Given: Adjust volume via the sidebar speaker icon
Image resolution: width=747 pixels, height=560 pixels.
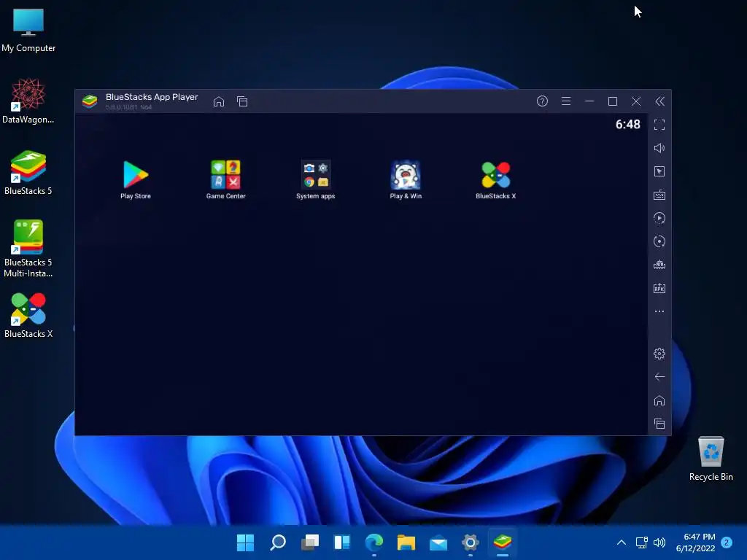Looking at the screenshot, I should click(x=659, y=148).
